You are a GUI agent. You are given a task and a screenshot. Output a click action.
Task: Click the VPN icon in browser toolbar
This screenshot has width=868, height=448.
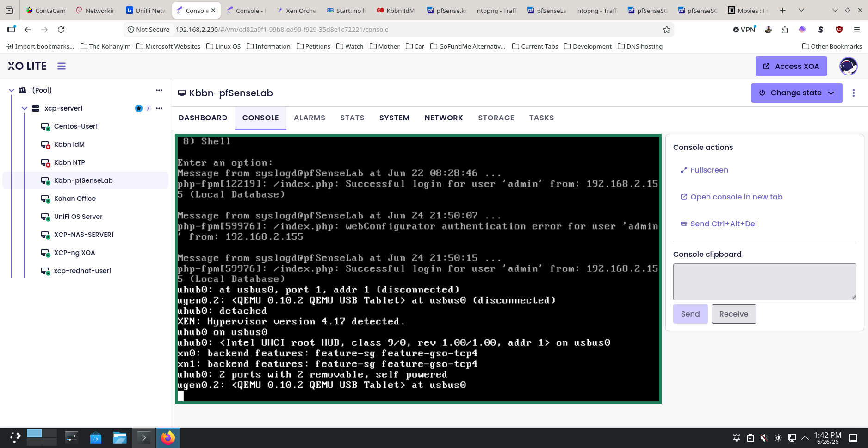click(744, 30)
